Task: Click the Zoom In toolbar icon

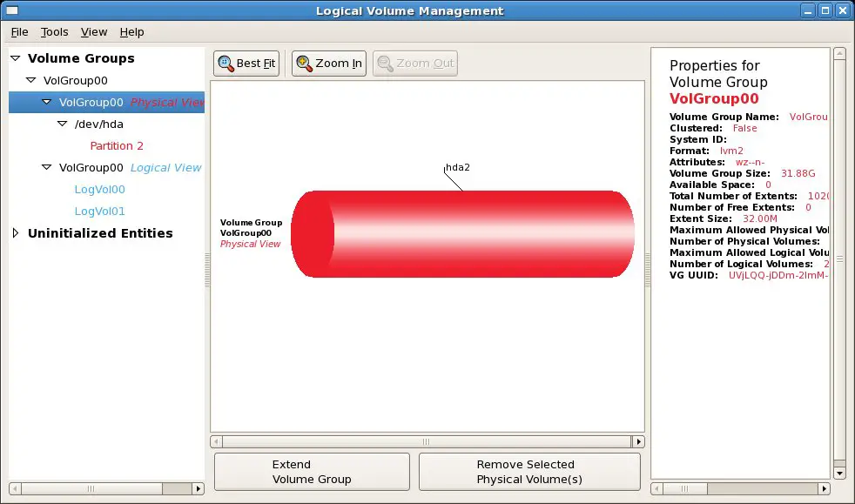Action: point(304,63)
